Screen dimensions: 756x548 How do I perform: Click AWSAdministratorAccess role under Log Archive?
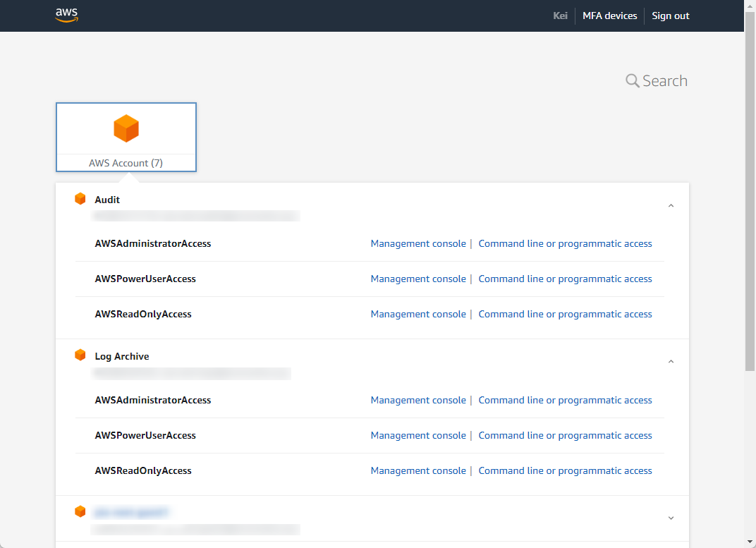click(x=153, y=400)
